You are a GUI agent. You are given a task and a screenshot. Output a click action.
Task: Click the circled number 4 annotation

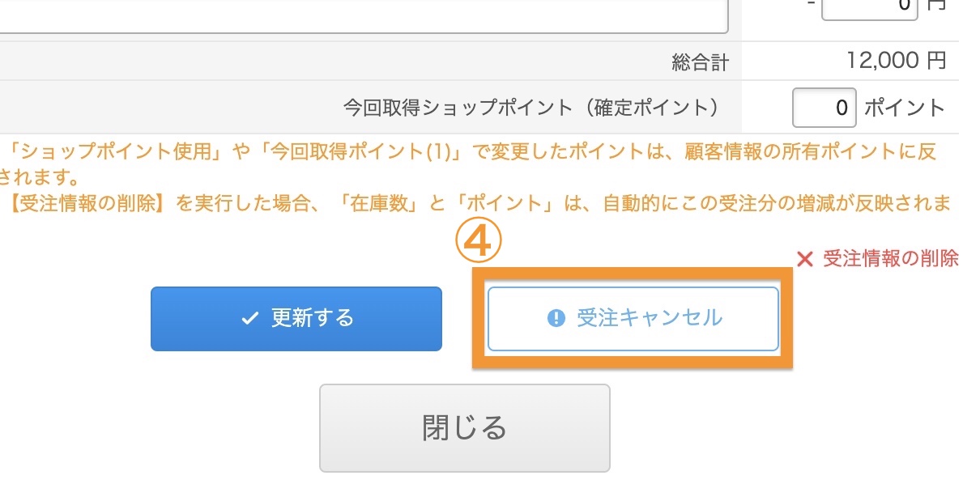[x=478, y=243]
